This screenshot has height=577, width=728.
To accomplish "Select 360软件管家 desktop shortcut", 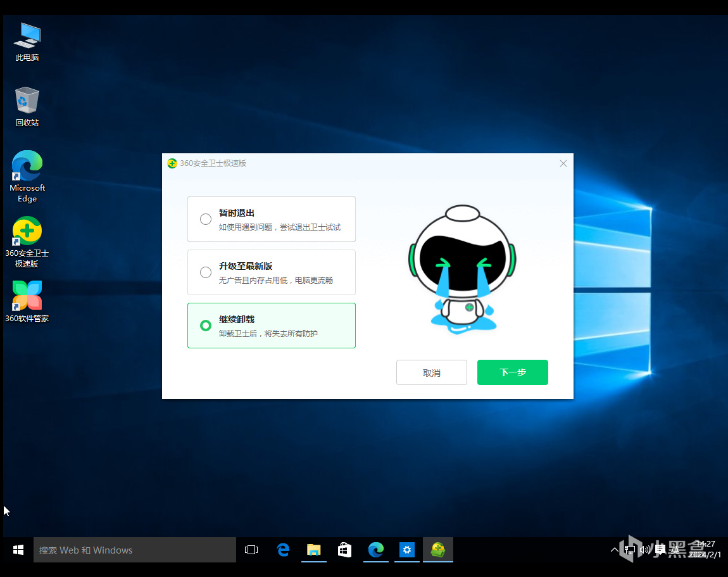I will click(27, 301).
